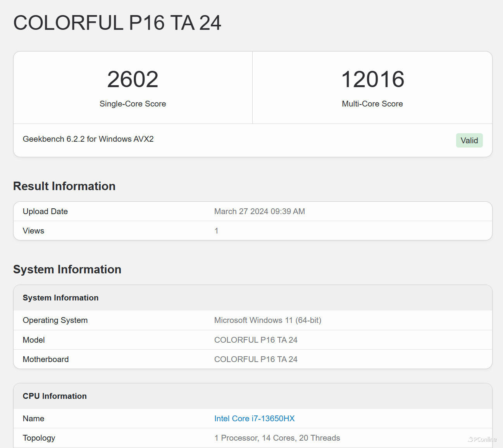Click the Single-Core Score label

point(133,104)
